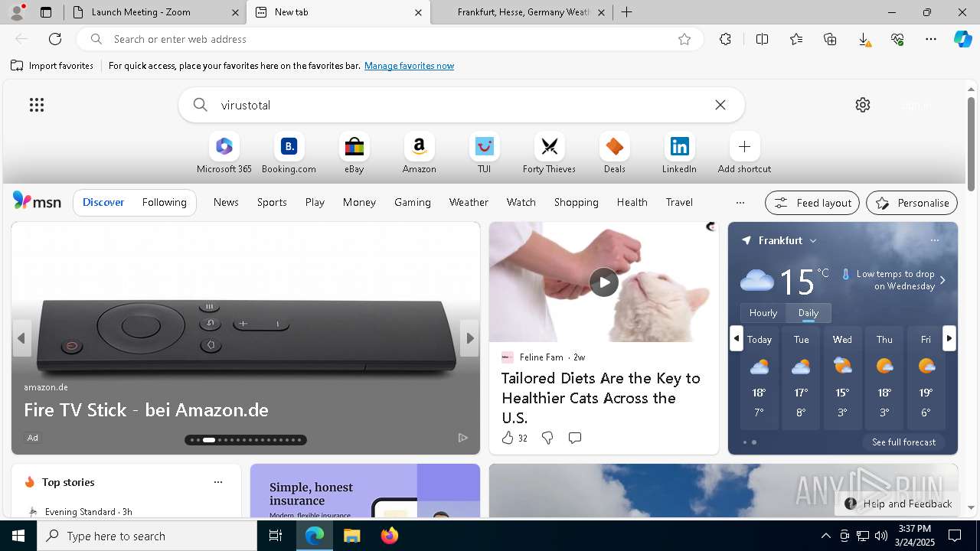Viewport: 980px width, 551px height.
Task: Open the TUI shortcut tile
Action: click(x=484, y=153)
